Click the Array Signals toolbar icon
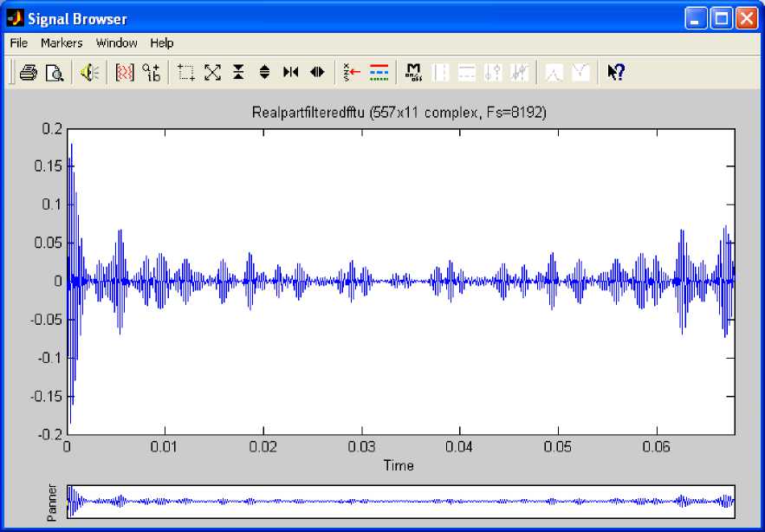 coord(125,73)
